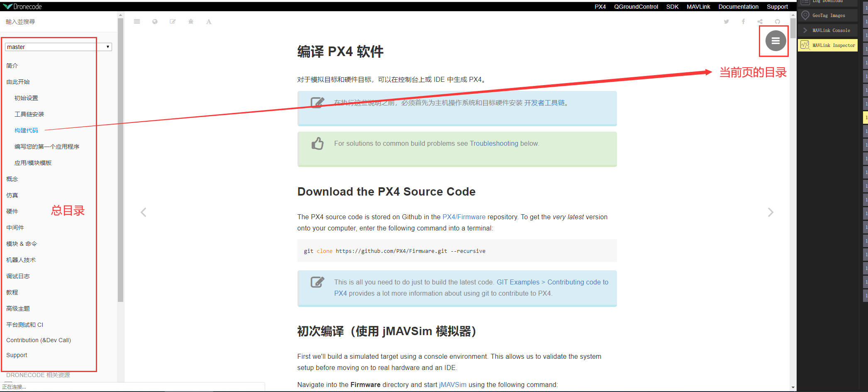Open font settings icon
Image resolution: width=868 pixels, height=392 pixels.
[209, 22]
